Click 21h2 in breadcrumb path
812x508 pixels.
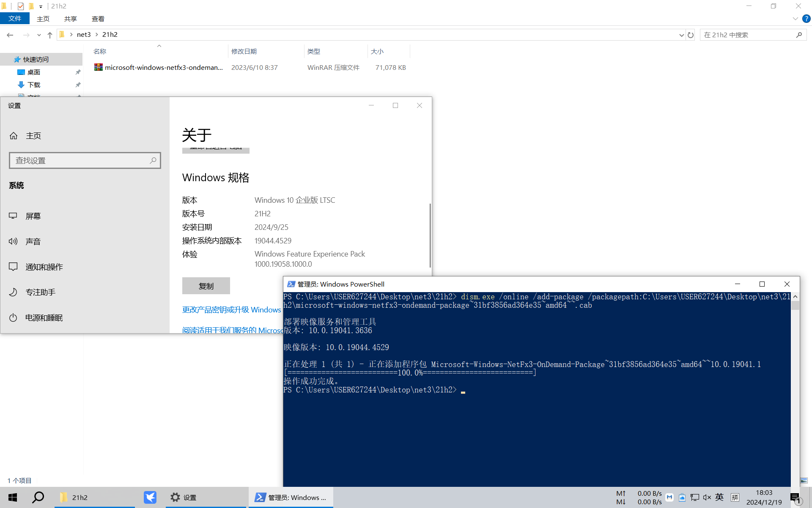coord(110,35)
